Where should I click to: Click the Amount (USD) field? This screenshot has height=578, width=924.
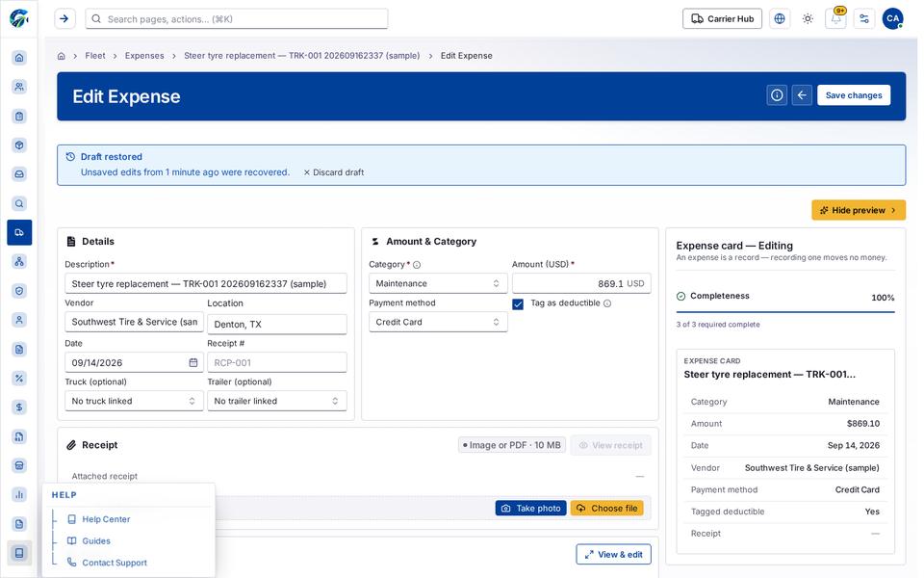pos(581,283)
